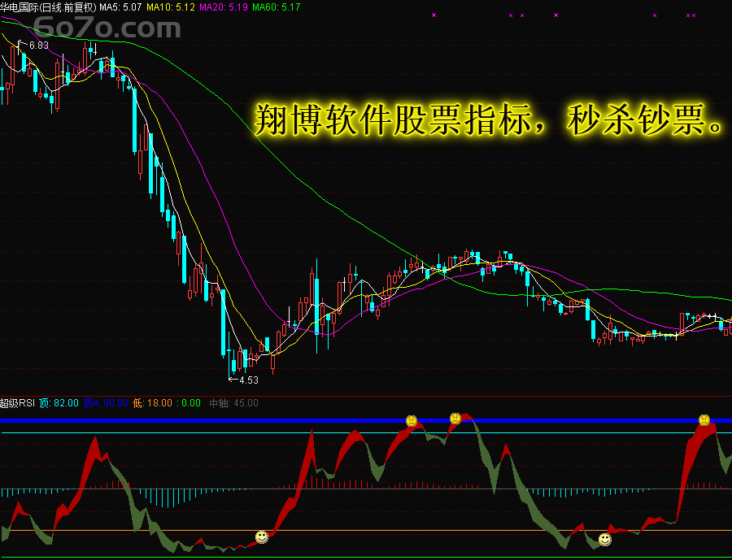Screen dimensions: 732x560
Task: Click the 4.53 low price label
Action: tap(248, 380)
